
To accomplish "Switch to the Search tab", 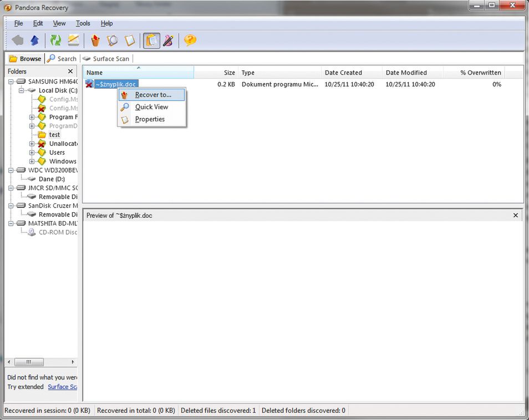I will [62, 59].
